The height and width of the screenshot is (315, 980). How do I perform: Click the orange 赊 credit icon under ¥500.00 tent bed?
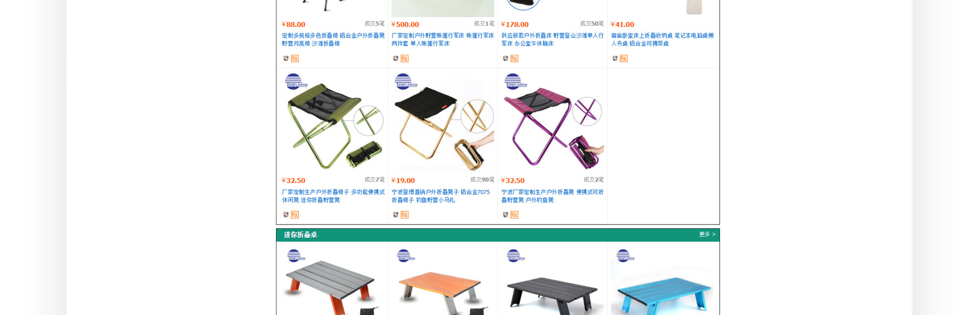coord(405,59)
